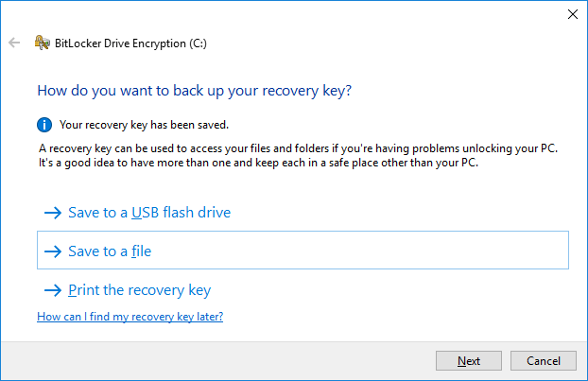Click the 'Your recovery key has been saved' message

pos(144,125)
